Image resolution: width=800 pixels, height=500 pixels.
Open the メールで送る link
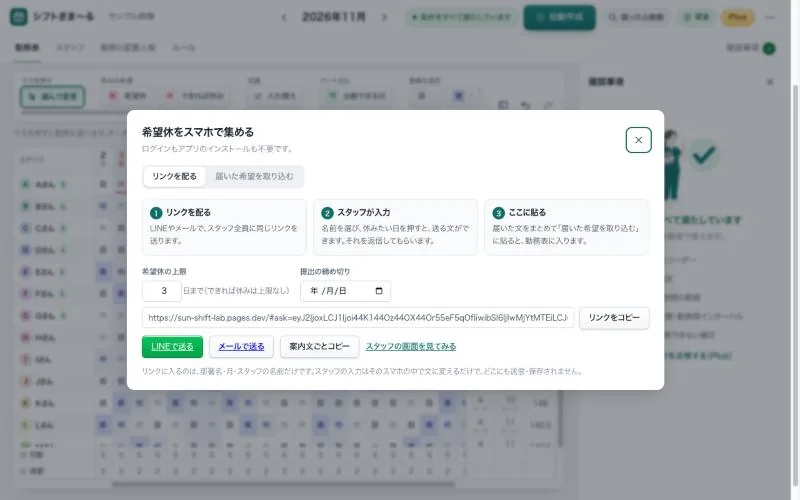[x=241, y=346]
